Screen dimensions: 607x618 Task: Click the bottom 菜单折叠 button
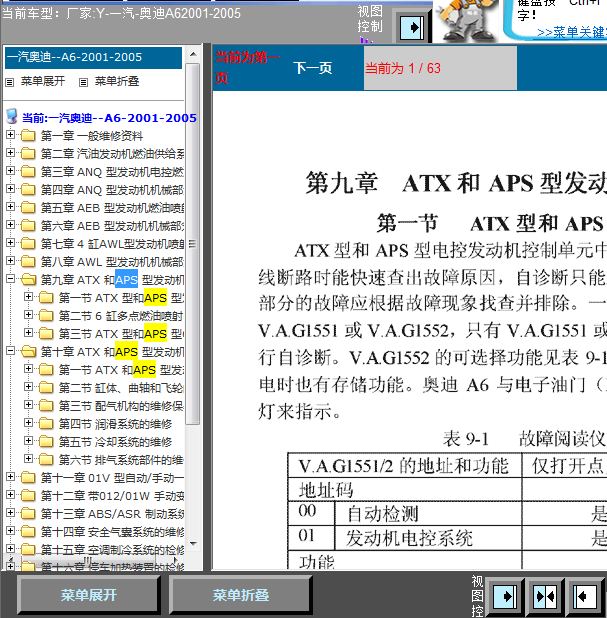[240, 595]
